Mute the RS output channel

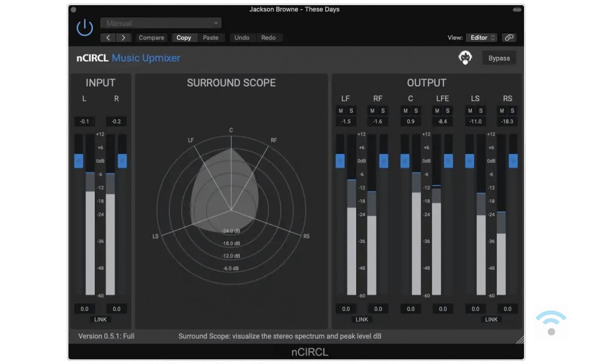(x=502, y=111)
